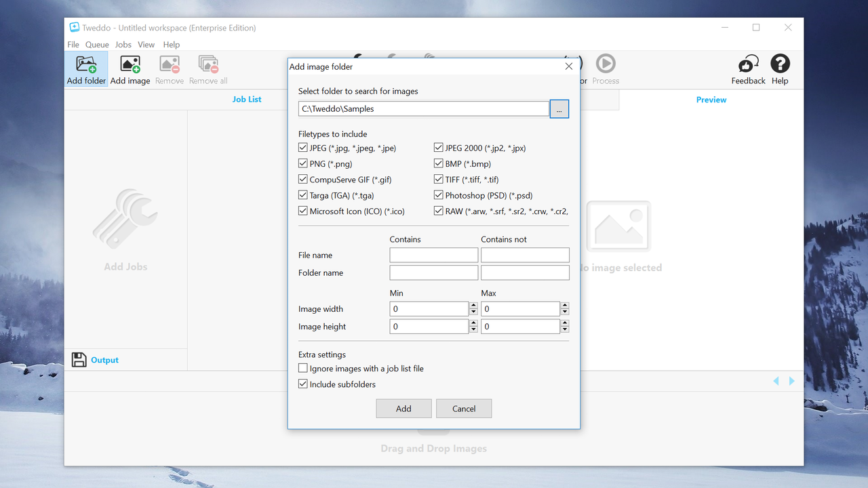Click Cancel in the dialog

[x=464, y=409]
